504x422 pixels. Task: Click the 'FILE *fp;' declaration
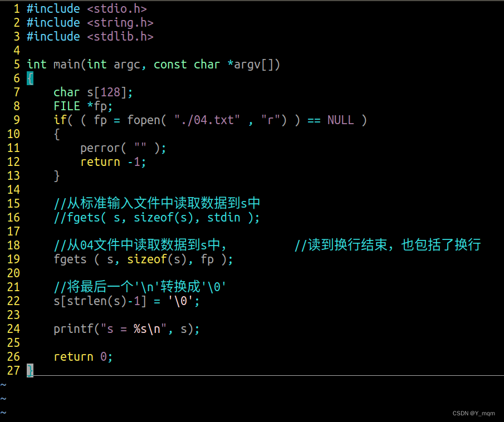point(83,106)
